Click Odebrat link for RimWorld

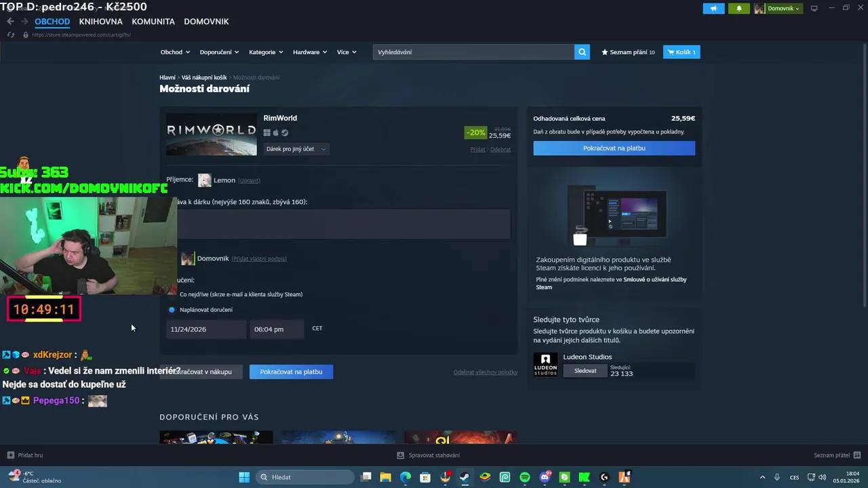coord(500,150)
